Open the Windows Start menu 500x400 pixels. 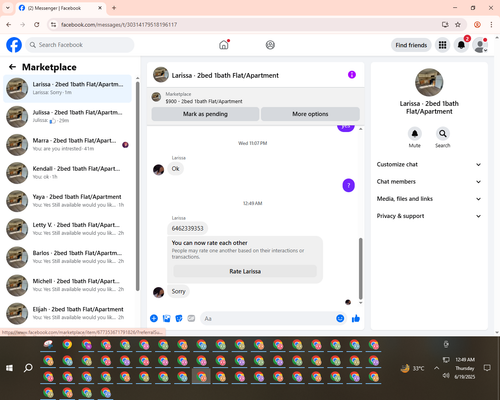10,368
